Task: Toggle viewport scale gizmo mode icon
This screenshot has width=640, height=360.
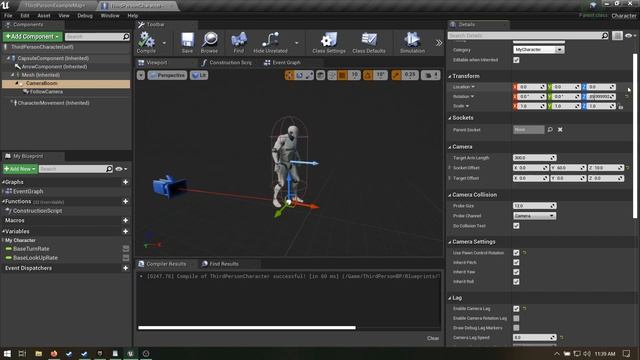Action: (x=309, y=75)
